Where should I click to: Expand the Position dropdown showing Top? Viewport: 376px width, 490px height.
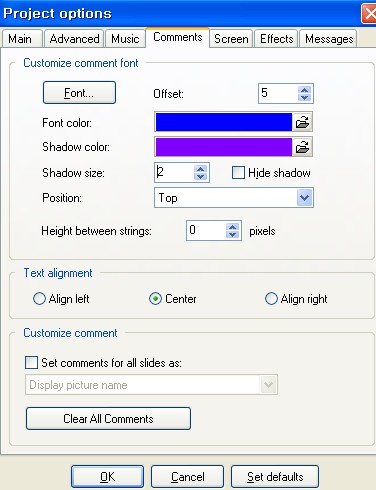(x=304, y=198)
